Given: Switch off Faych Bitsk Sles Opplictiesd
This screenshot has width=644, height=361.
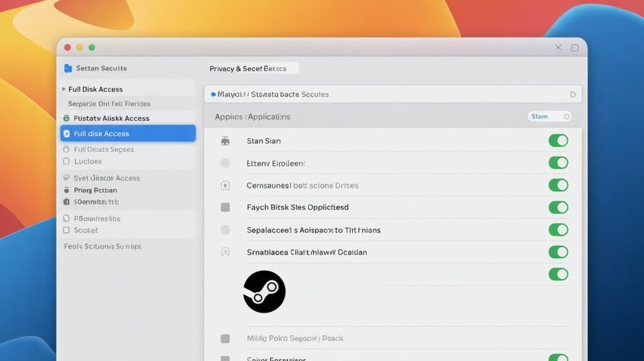Looking at the screenshot, I should tap(558, 208).
